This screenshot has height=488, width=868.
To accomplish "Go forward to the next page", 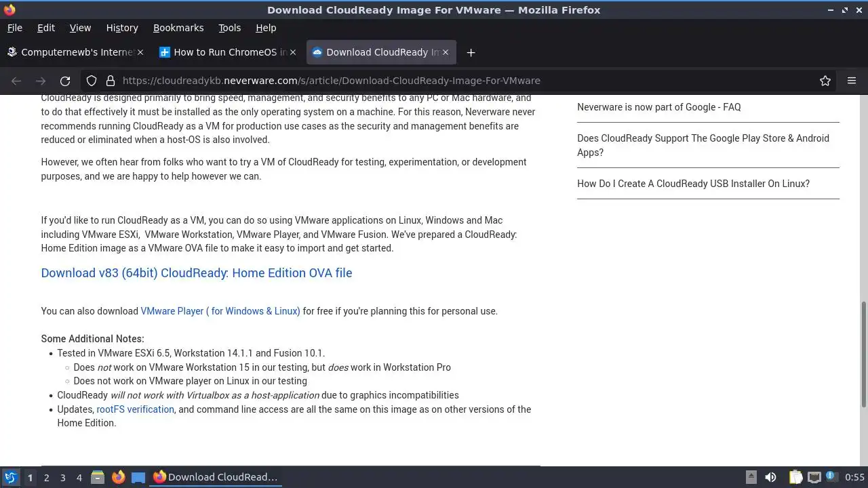I will point(41,81).
